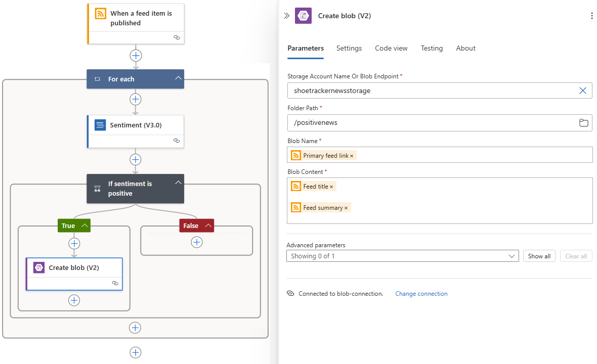Click the Show all button
Image resolution: width=597 pixels, height=364 pixels.
tap(539, 256)
